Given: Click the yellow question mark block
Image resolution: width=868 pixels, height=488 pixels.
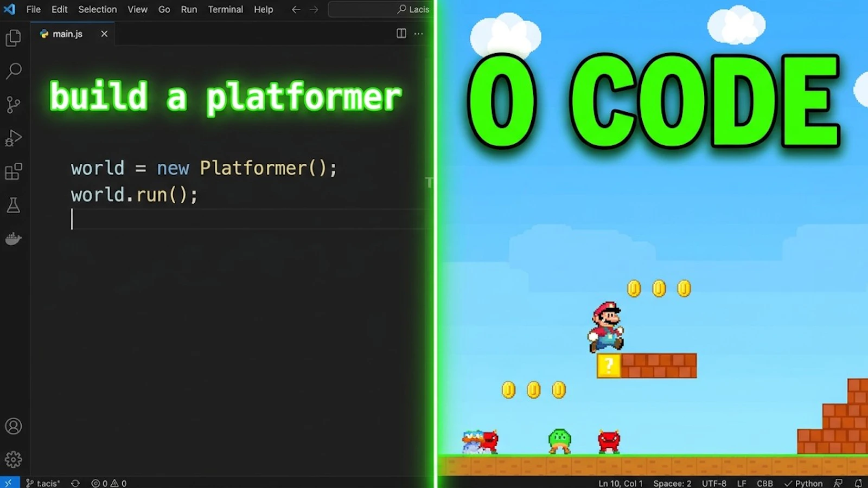Looking at the screenshot, I should coord(609,365).
